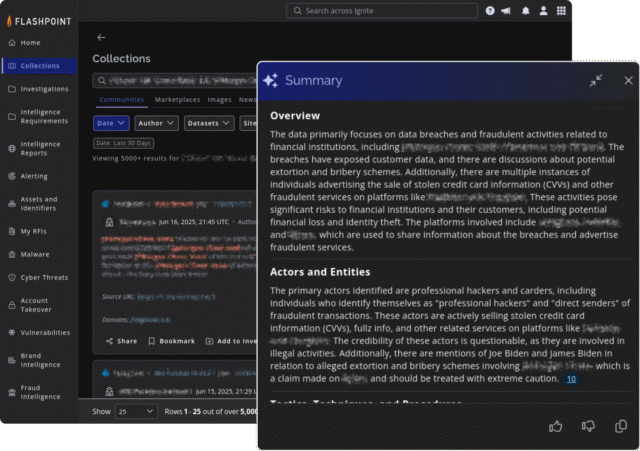Screen dimensions: 640x451
Task: Share the Jun 16, 2025 result
Action: (122, 341)
